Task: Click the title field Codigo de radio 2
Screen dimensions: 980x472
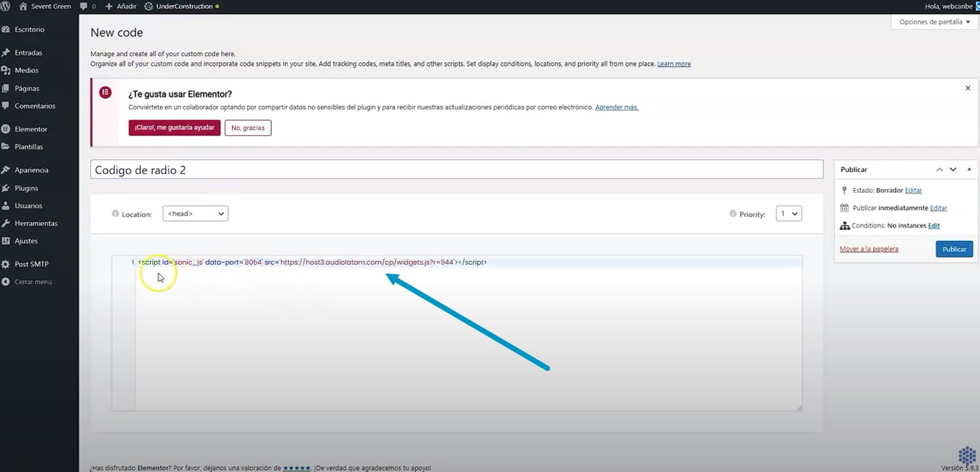Action: [x=457, y=170]
